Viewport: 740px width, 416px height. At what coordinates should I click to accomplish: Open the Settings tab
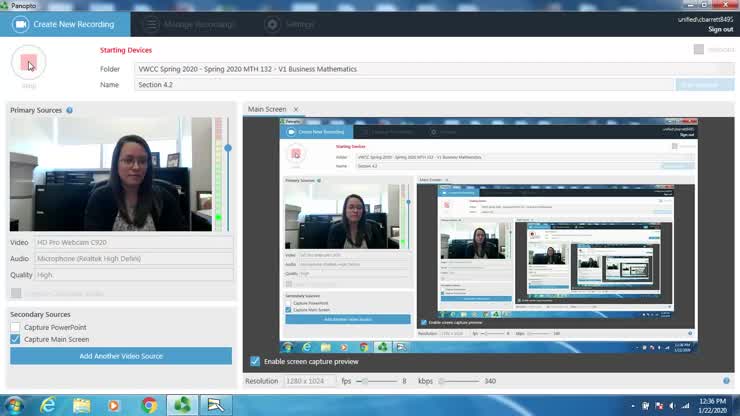[290, 23]
